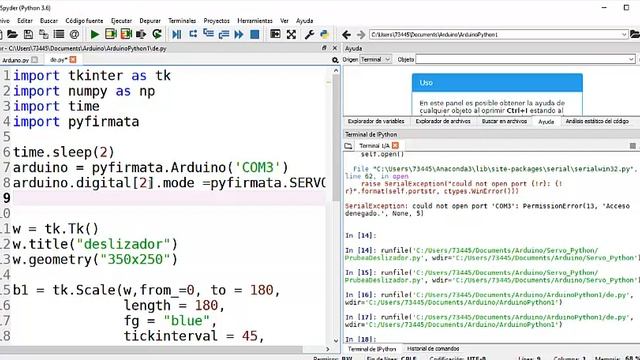Viewport: 640px width, 360px height.
Task: Click the editor vertical scrollbar thumb
Action: tap(336, 137)
